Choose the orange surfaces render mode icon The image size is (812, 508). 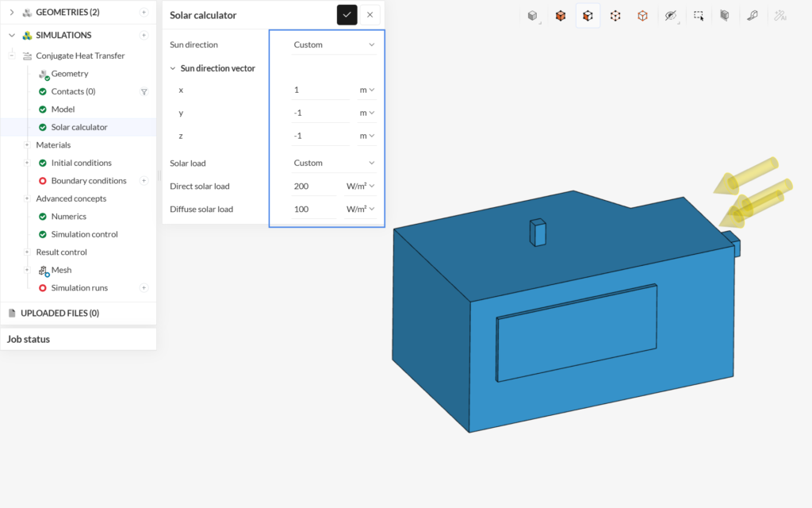(561, 16)
